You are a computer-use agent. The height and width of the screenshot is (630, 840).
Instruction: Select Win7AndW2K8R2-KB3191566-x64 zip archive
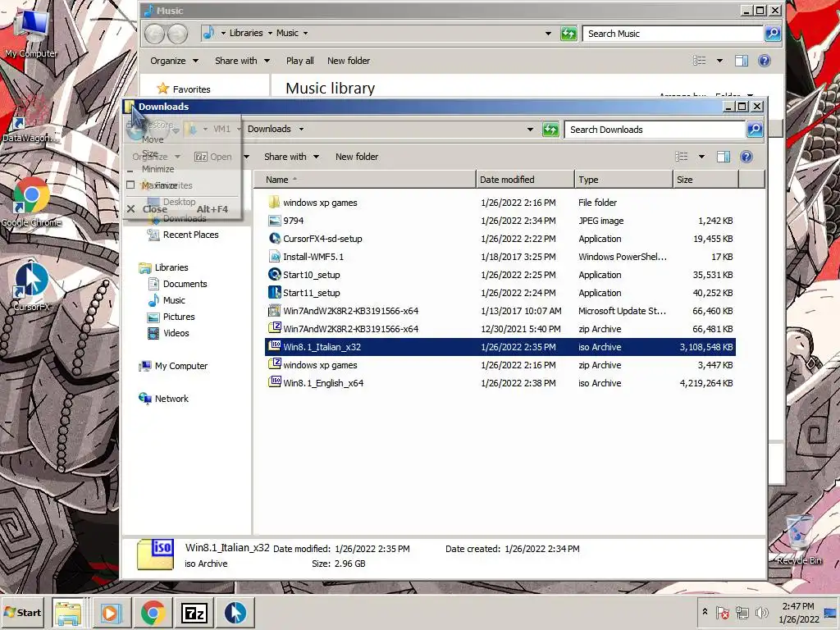[500, 329]
